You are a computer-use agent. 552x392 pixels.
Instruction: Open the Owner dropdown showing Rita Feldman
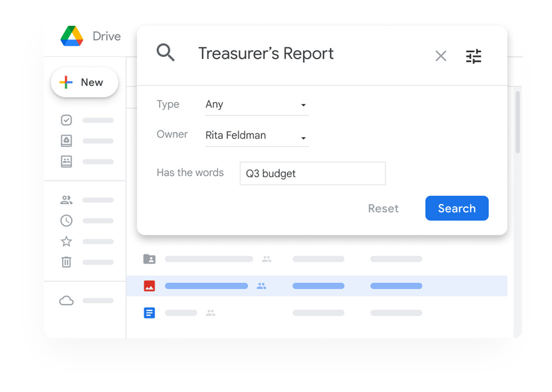(257, 136)
